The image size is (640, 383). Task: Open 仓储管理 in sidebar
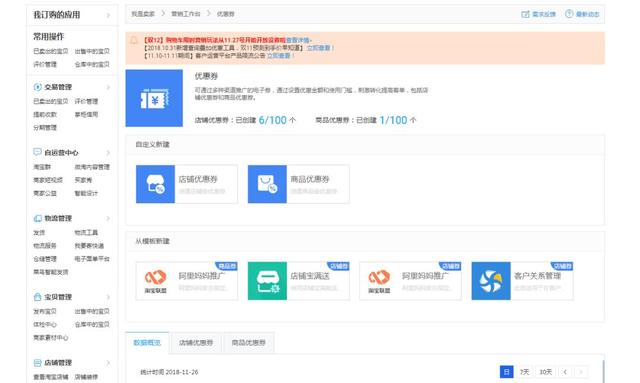pyautogui.click(x=45, y=259)
